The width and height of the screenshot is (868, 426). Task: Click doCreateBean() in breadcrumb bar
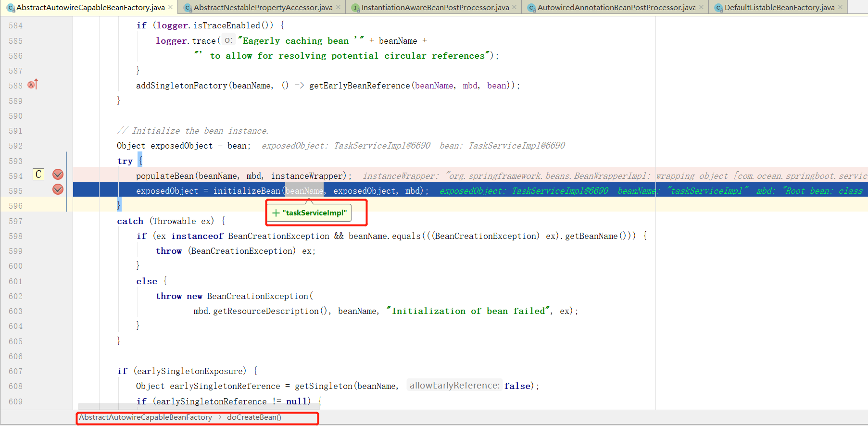point(254,417)
